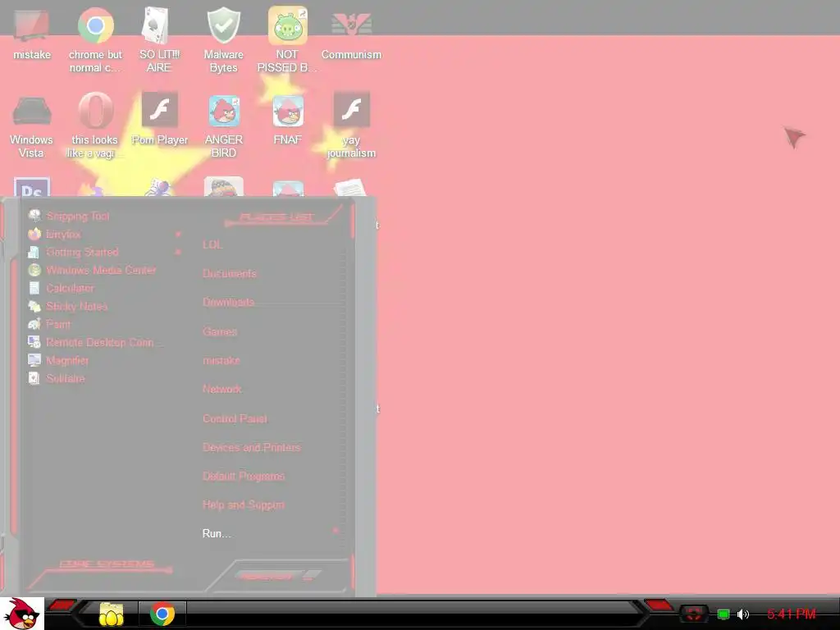Screen dimensions: 840x630
Task: Open the LOL user folder link
Action: 212,244
